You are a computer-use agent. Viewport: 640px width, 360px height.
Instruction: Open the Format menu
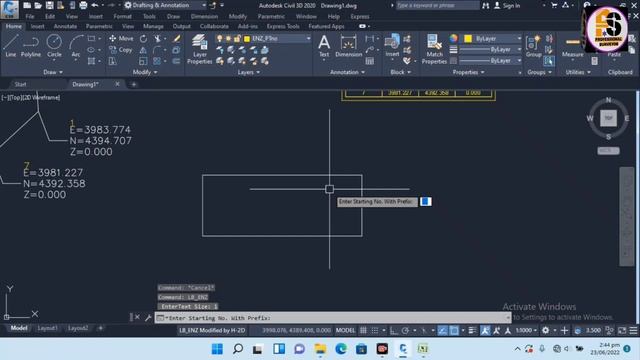[x=122, y=16]
